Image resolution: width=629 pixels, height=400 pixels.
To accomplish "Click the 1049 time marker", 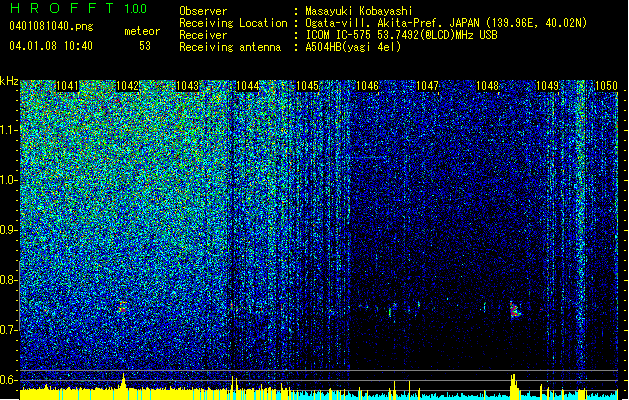I will click(548, 86).
